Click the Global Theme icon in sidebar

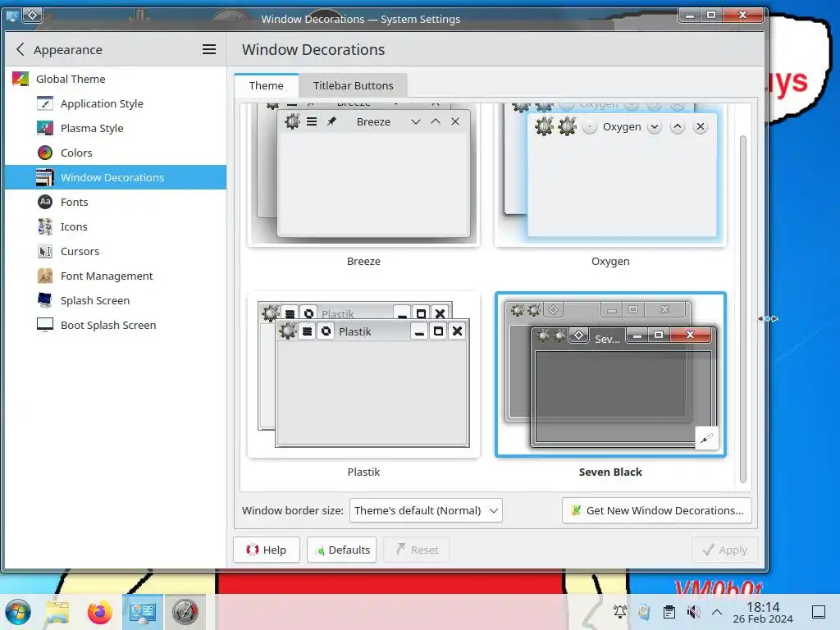[21, 79]
